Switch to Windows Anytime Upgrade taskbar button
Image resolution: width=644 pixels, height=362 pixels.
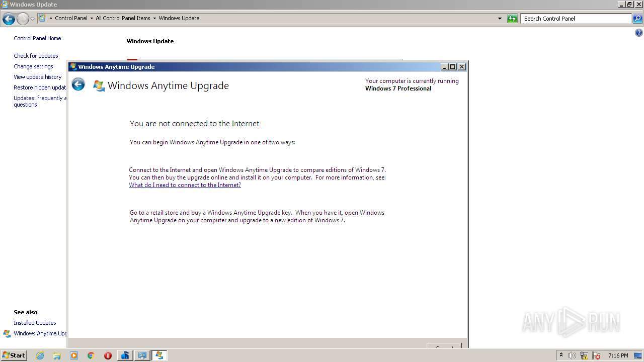tap(159, 355)
